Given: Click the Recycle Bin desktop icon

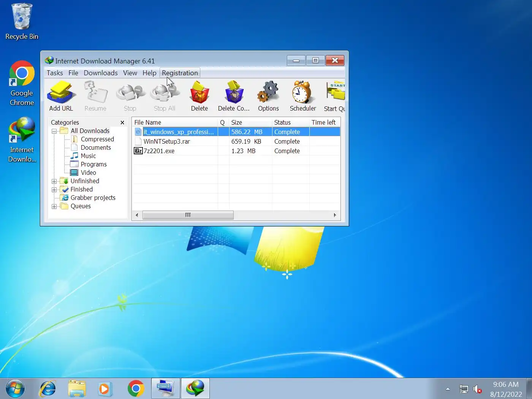Looking at the screenshot, I should click(x=22, y=22).
